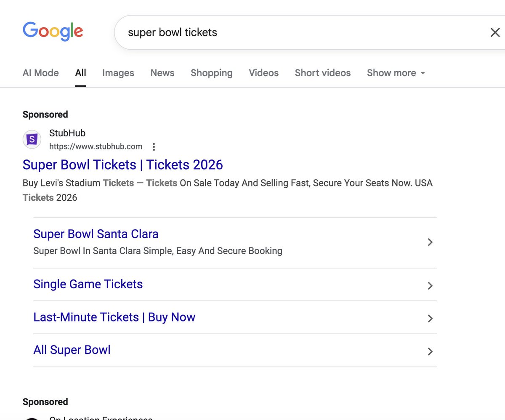Switch to AI Mode tab
Screen dimensions: 505x420
tap(41, 73)
